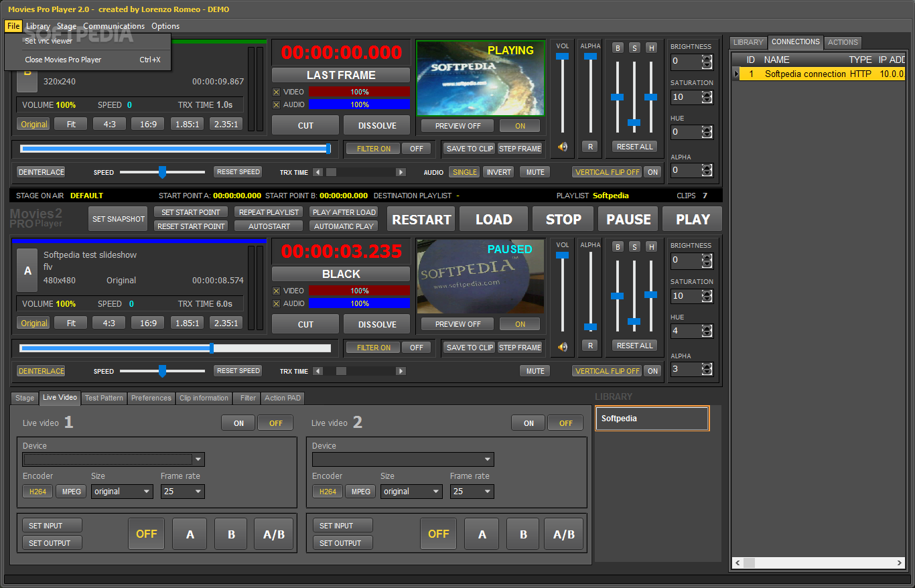The width and height of the screenshot is (915, 588).
Task: Select Close Movies Pro Player menu entry
Action: point(88,60)
